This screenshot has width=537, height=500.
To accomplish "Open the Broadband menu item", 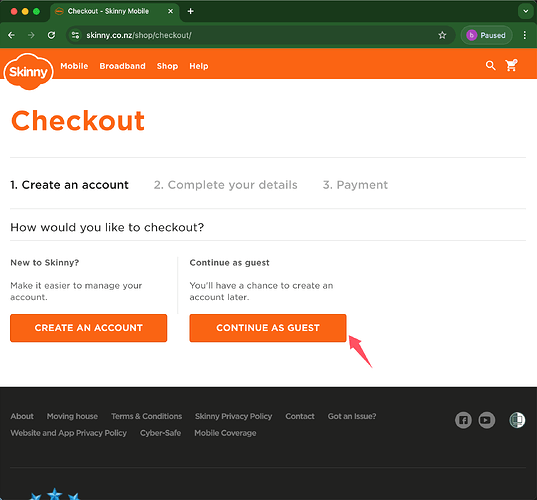I will point(123,66).
